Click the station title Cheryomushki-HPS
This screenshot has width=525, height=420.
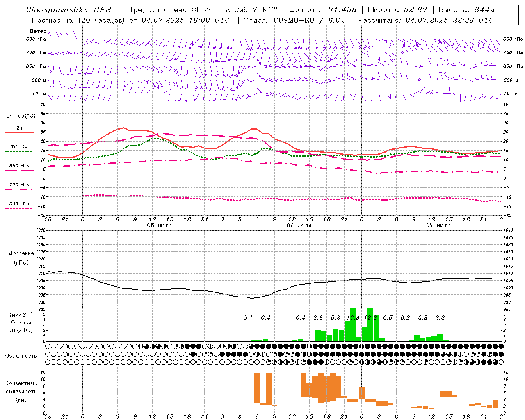pos(69,10)
